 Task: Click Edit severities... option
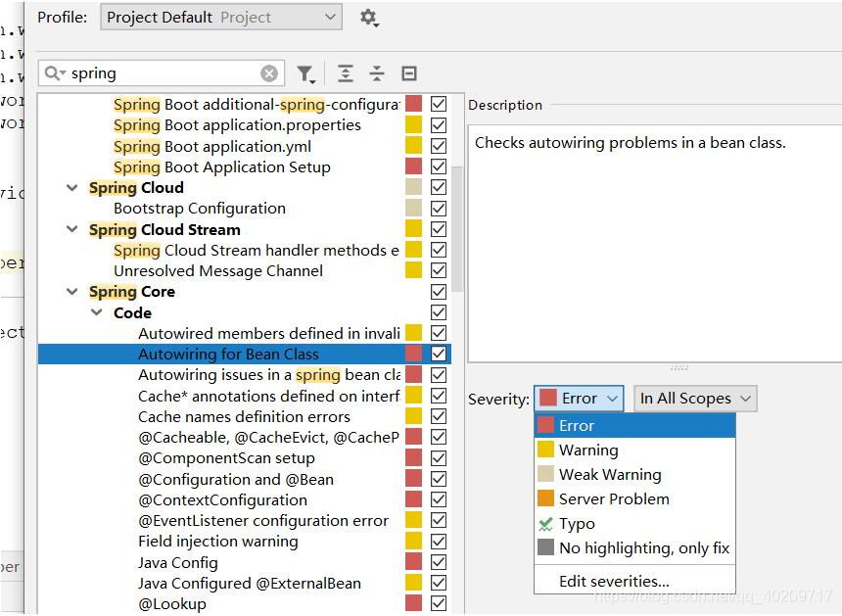tap(614, 581)
